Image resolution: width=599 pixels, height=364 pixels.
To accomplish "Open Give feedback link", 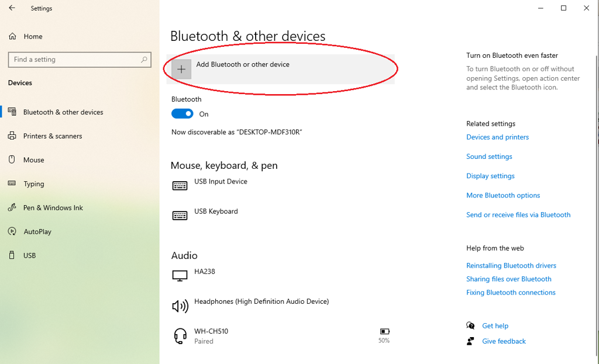I will [504, 341].
